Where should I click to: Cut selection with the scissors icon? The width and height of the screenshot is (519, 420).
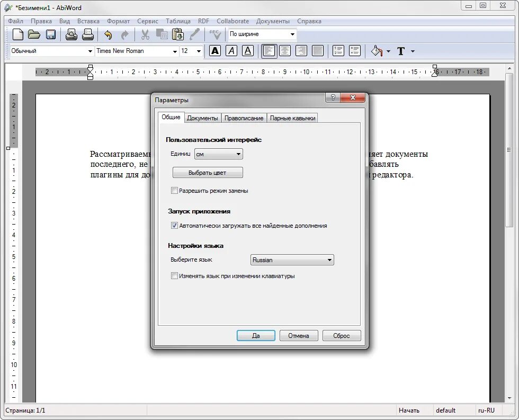click(145, 34)
